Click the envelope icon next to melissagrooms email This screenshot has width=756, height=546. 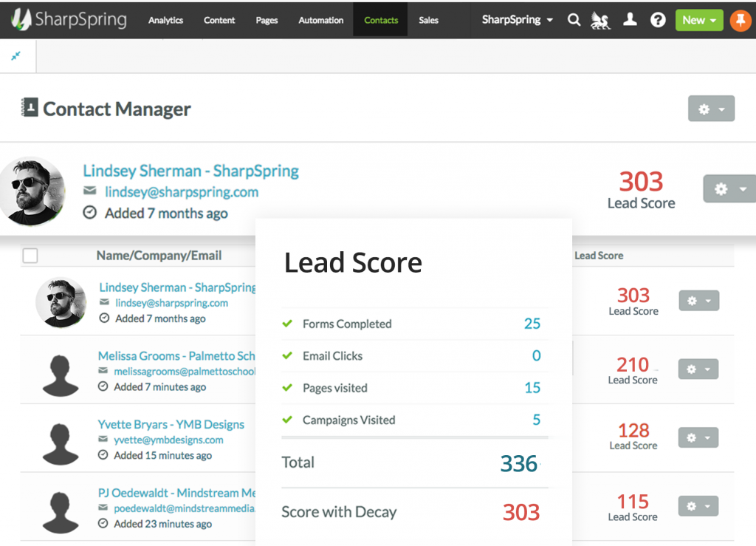[103, 370]
